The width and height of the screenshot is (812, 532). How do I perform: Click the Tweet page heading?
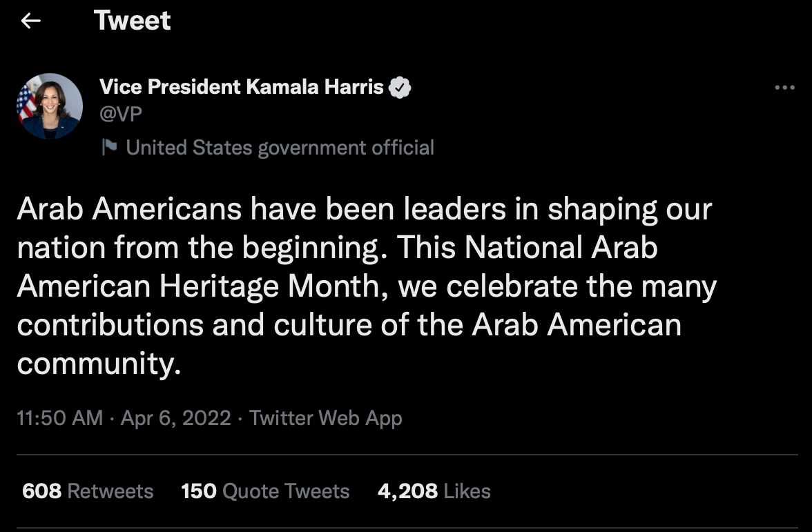(133, 21)
